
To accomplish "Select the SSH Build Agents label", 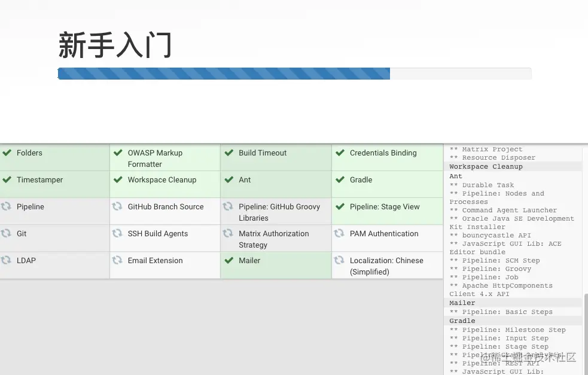I will 158,234.
